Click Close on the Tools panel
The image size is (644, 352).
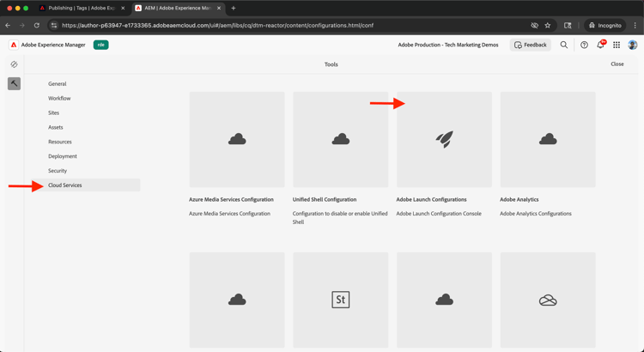coord(617,64)
